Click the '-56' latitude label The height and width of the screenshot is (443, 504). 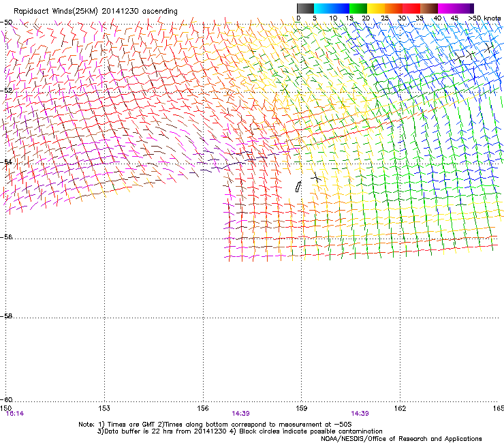(6, 237)
